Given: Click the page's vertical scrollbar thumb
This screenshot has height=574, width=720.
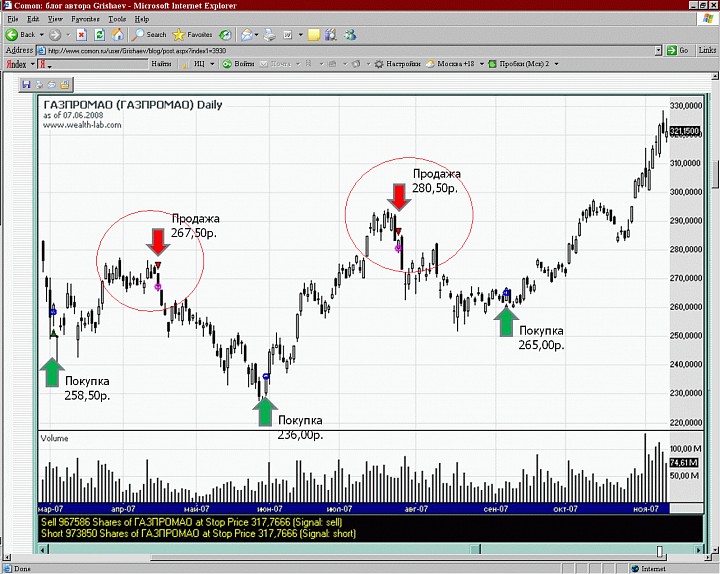Looking at the screenshot, I should point(715,174).
